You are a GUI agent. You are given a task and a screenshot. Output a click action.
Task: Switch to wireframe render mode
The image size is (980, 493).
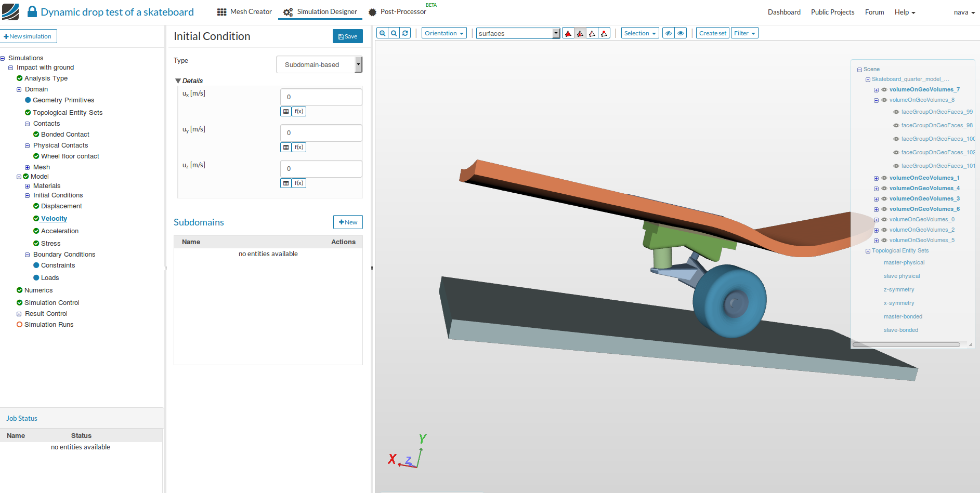592,33
